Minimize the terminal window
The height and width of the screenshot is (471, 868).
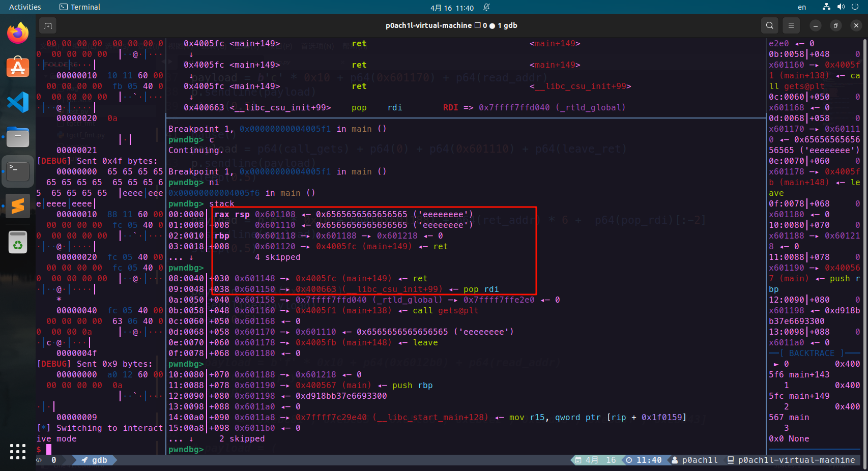815,25
